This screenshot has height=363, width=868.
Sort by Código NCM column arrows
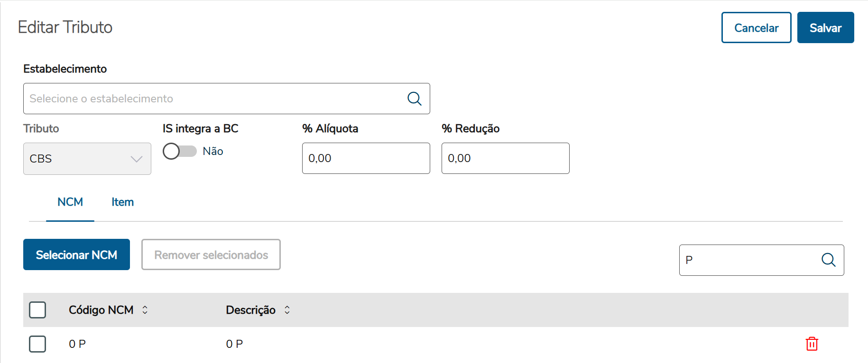click(x=145, y=310)
